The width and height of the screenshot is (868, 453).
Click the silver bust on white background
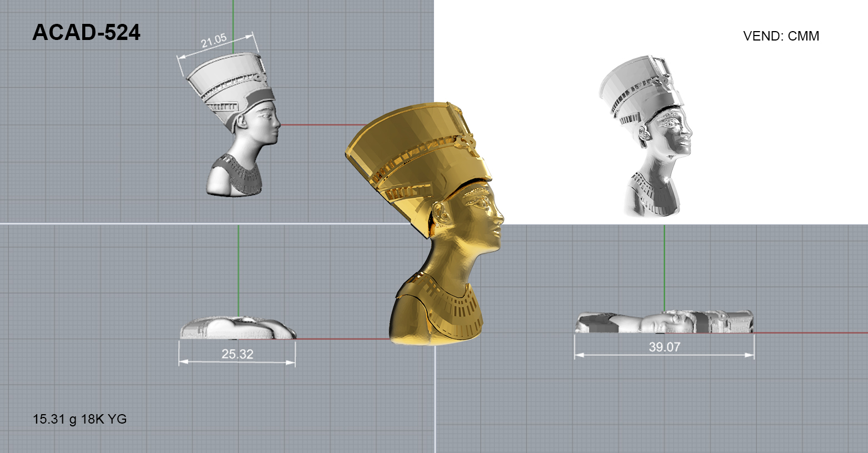tap(646, 136)
